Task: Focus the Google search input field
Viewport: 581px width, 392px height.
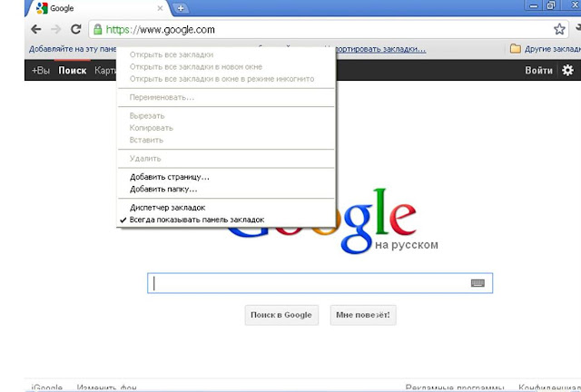Action: tap(320, 283)
